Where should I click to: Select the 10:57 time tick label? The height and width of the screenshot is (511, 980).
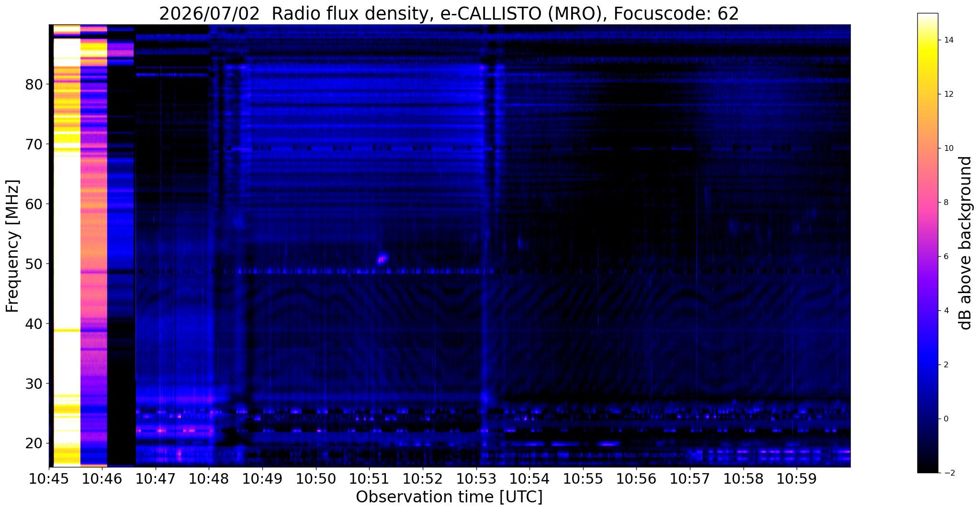click(x=690, y=478)
